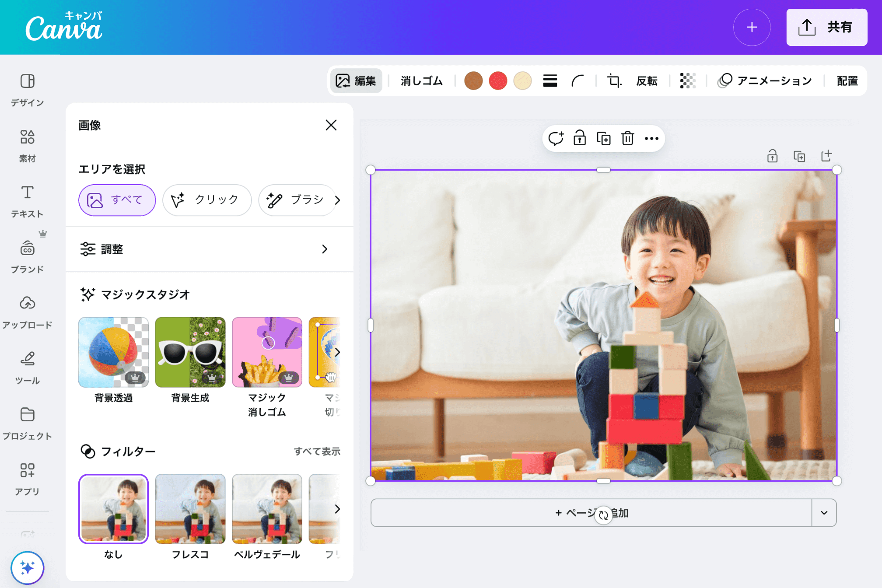Open the transparency checkerboard icon
Image resolution: width=882 pixels, height=588 pixels.
(687, 81)
